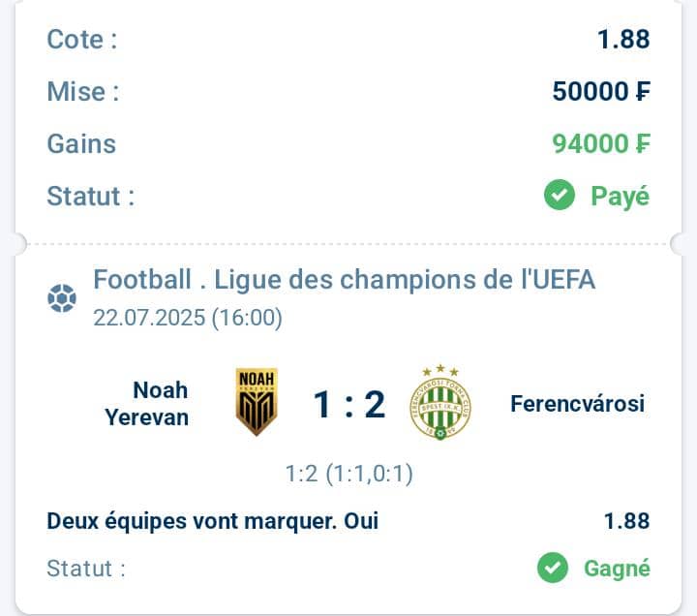The height and width of the screenshot is (616, 697).
Task: Tap the Noah Yerevan club crest
Action: click(257, 402)
